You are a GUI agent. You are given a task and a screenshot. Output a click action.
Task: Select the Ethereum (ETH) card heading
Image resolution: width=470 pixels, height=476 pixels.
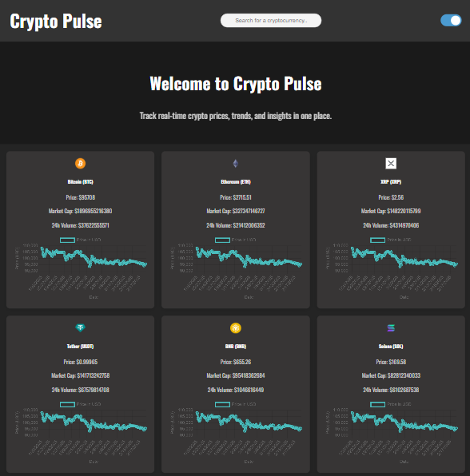236,182
